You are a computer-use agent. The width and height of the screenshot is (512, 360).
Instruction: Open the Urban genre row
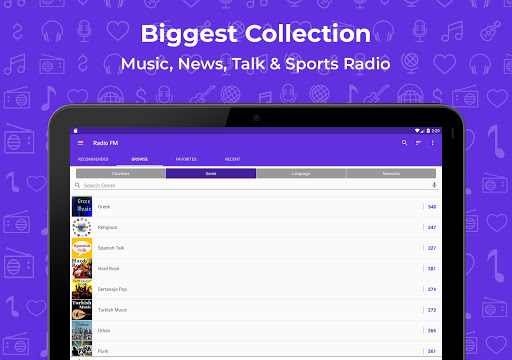tap(256, 331)
